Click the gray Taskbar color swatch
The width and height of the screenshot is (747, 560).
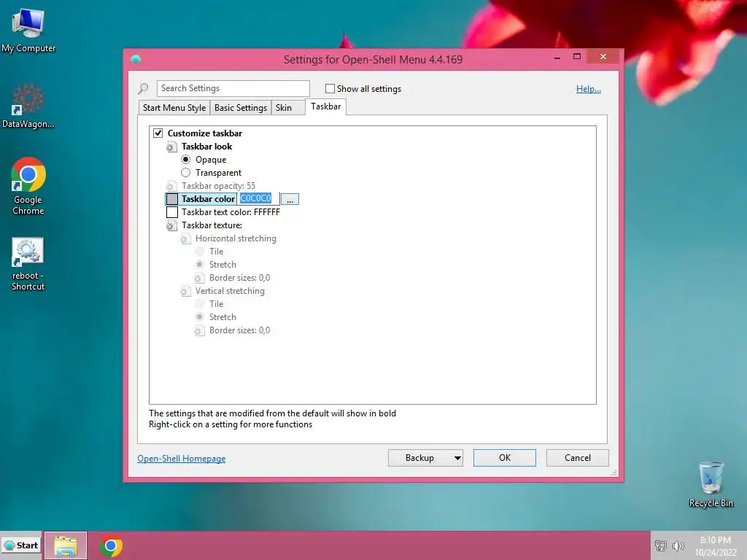(x=172, y=199)
